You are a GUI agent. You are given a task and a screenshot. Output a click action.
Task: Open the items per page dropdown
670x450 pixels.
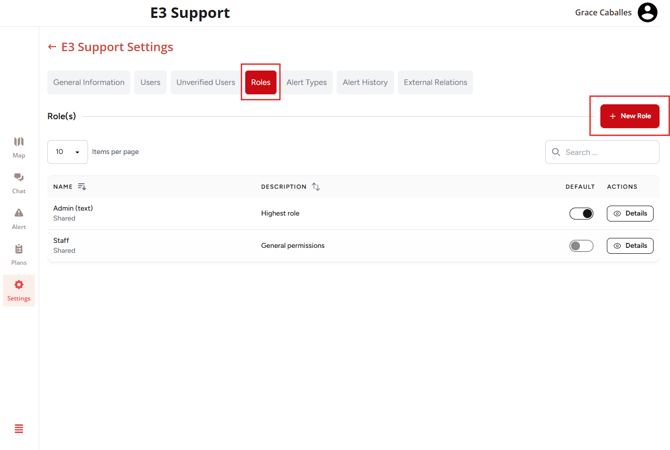coord(67,152)
